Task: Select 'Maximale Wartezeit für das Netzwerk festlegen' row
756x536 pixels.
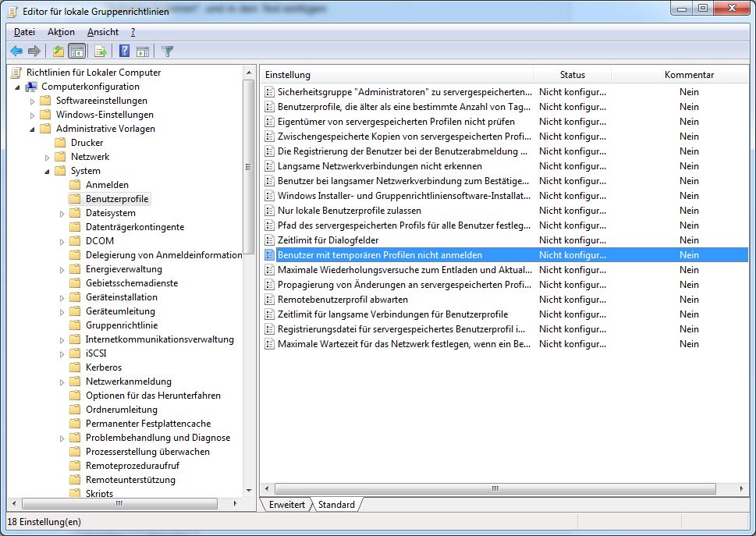Action: pos(506,344)
